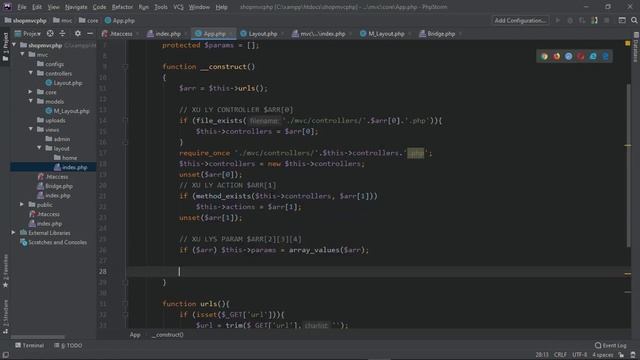Click the Add Configuration button
Viewport: 640px width, 360px height.
coord(520,20)
